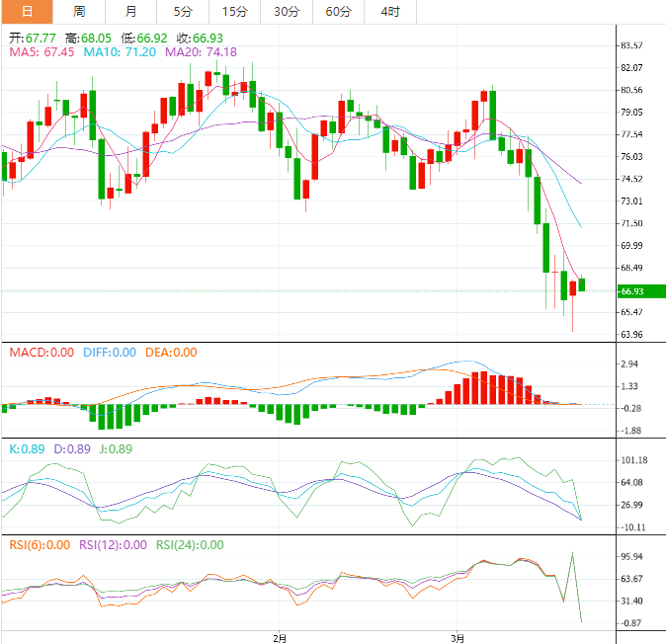Click the K:0.89 indicator label
This screenshot has width=666, height=644.
(x=27, y=449)
